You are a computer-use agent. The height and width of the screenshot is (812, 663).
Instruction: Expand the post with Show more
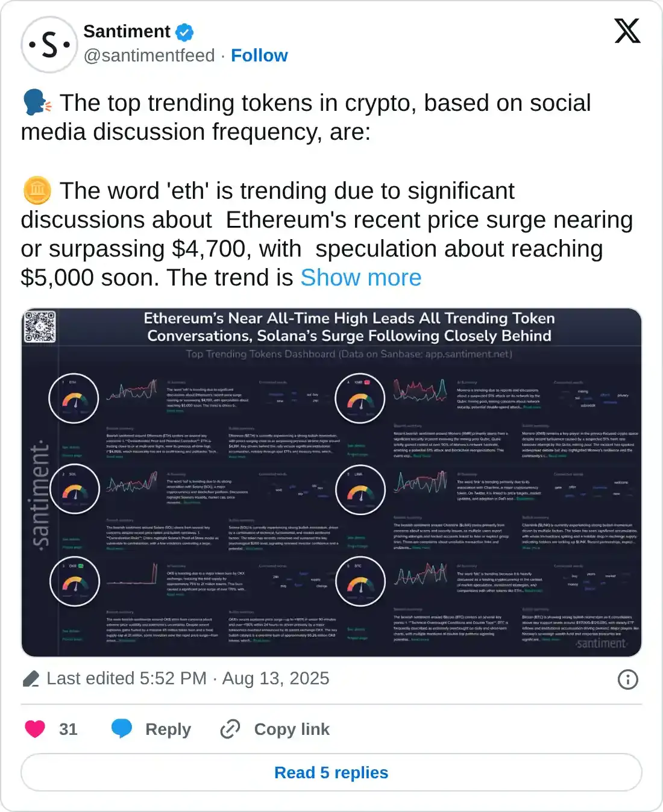click(360, 278)
